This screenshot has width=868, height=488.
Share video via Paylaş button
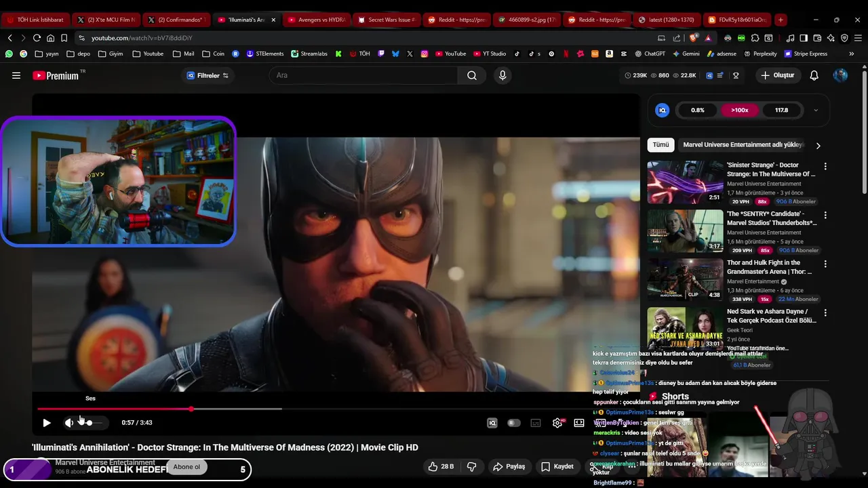(x=509, y=466)
